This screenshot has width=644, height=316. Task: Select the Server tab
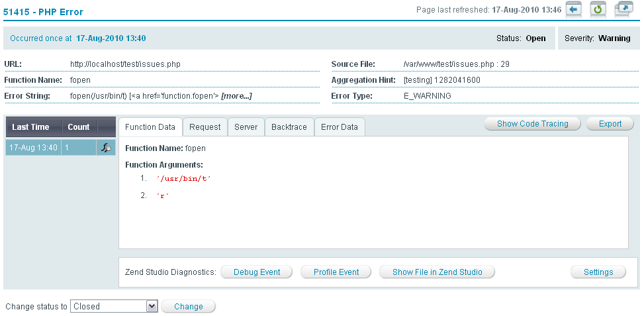coord(246,127)
